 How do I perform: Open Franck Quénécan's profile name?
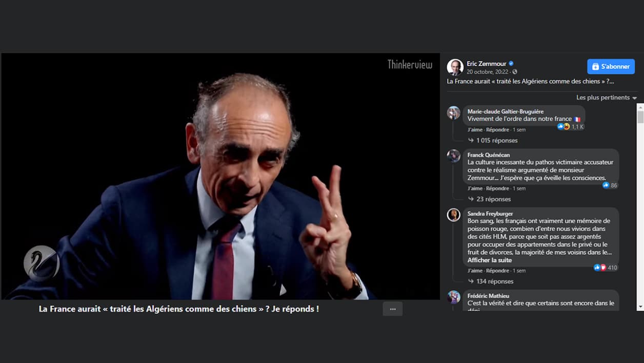(489, 155)
